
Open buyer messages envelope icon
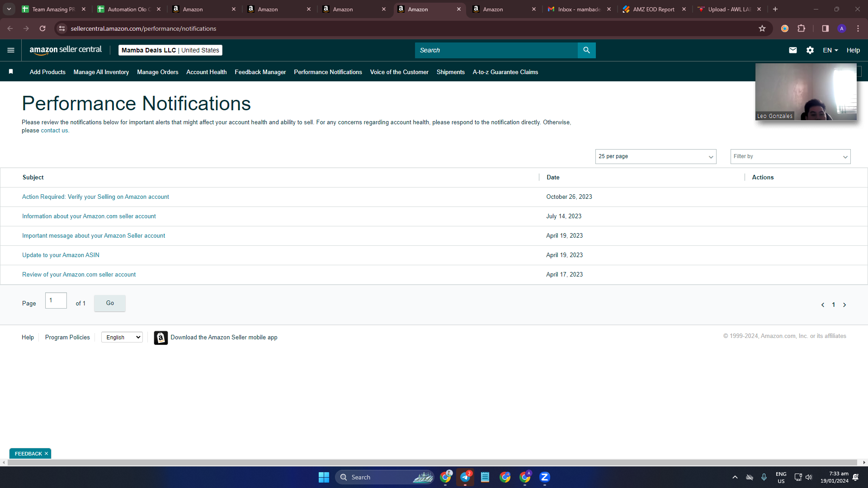(793, 50)
